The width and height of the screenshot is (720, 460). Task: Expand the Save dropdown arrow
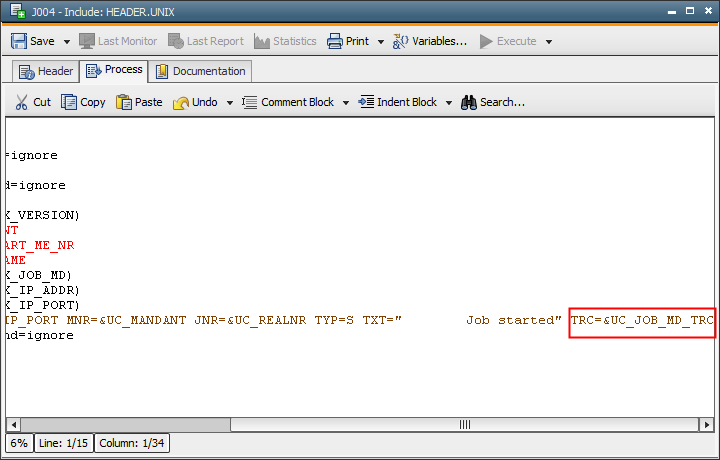coord(67,42)
